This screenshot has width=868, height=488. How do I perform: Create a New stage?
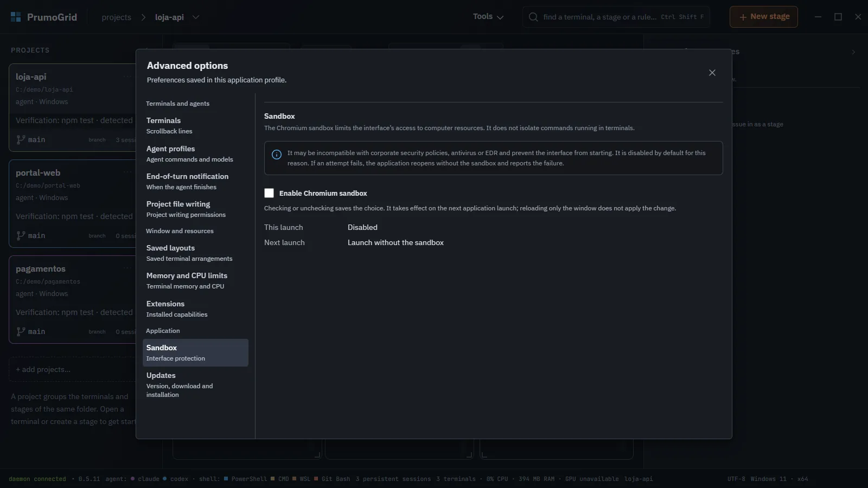click(764, 17)
